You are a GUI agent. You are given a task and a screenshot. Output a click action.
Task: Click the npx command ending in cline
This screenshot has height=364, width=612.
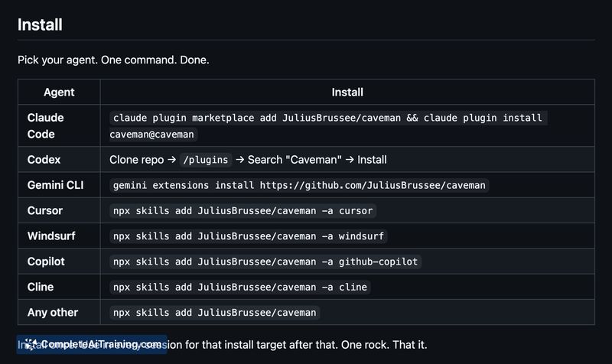(x=240, y=287)
